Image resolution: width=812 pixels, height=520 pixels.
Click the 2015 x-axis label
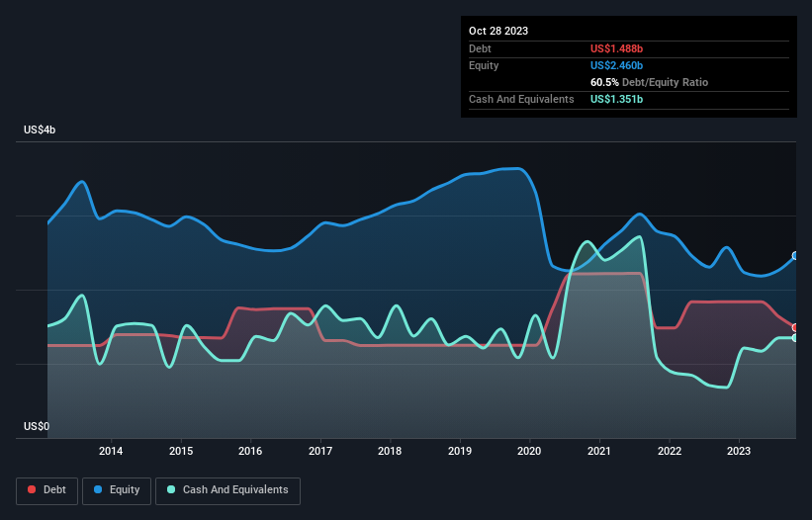pos(181,451)
